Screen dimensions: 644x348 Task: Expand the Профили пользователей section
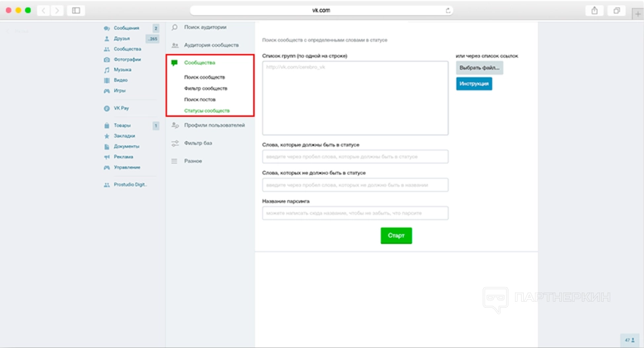pyautogui.click(x=214, y=125)
